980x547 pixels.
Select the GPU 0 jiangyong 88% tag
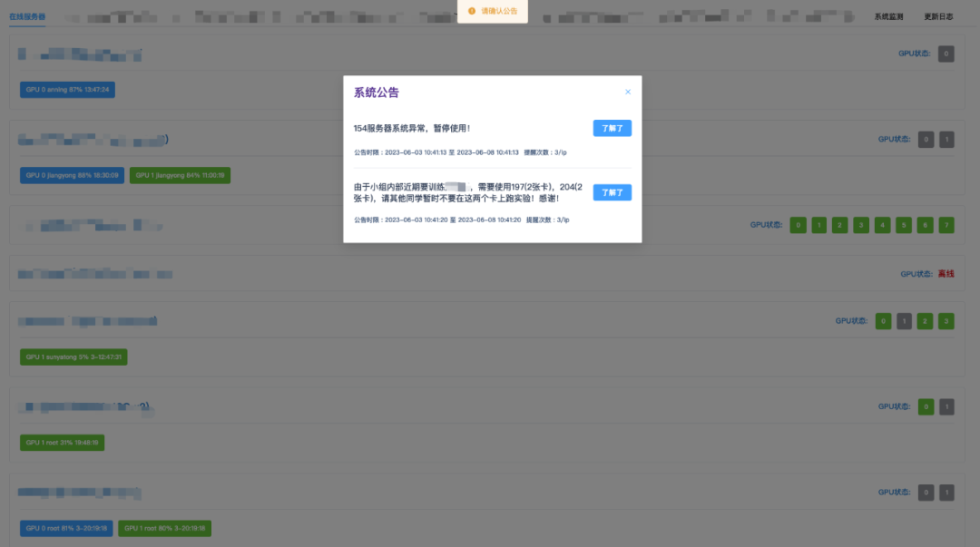click(72, 175)
